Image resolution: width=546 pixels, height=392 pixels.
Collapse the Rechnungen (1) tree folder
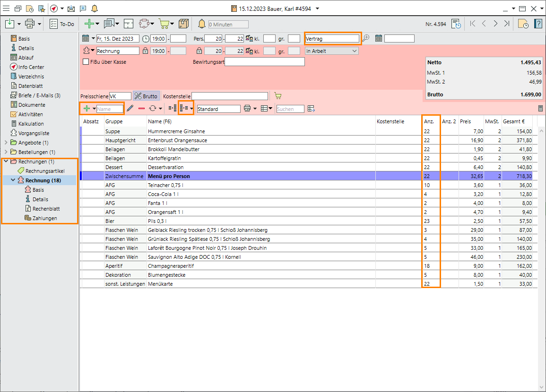click(x=6, y=162)
